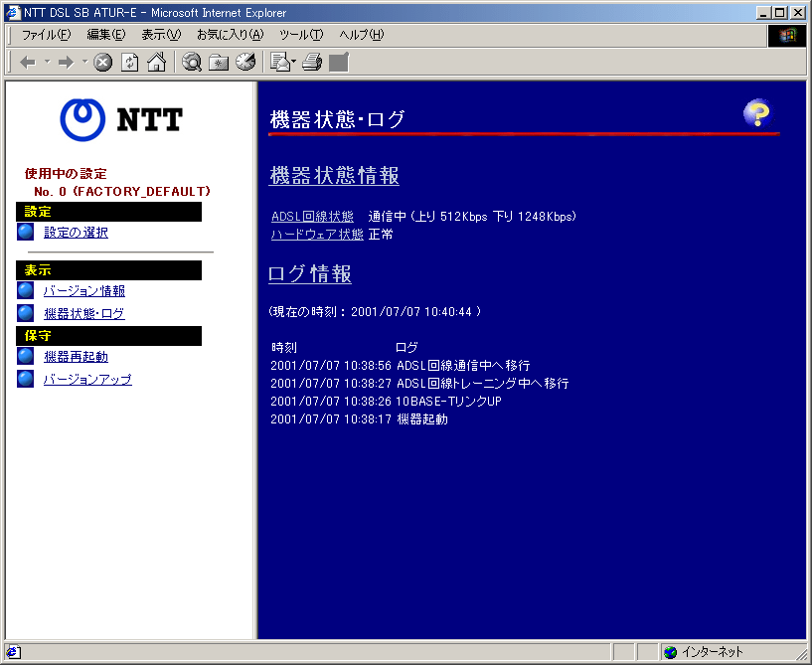Open the バージョン情報 link
Image resolution: width=812 pixels, height=665 pixels.
click(84, 291)
